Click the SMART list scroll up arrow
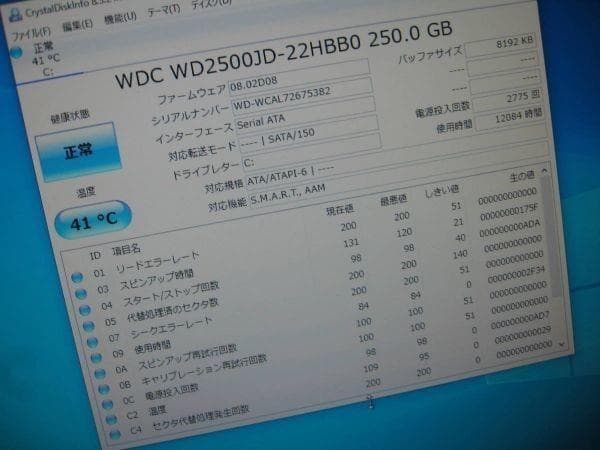Viewport: 600px width, 450px height. pos(544,170)
